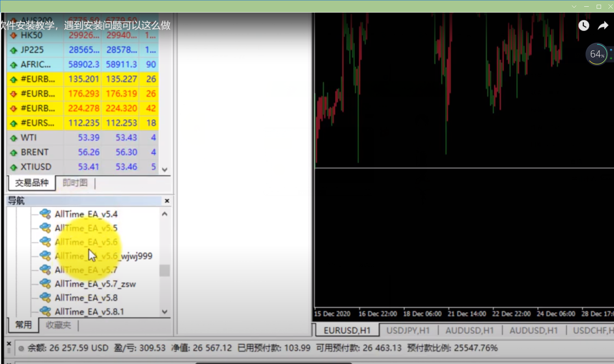
Task: Click the 余额: 26 257.59 USD status entry
Action: (x=68, y=348)
